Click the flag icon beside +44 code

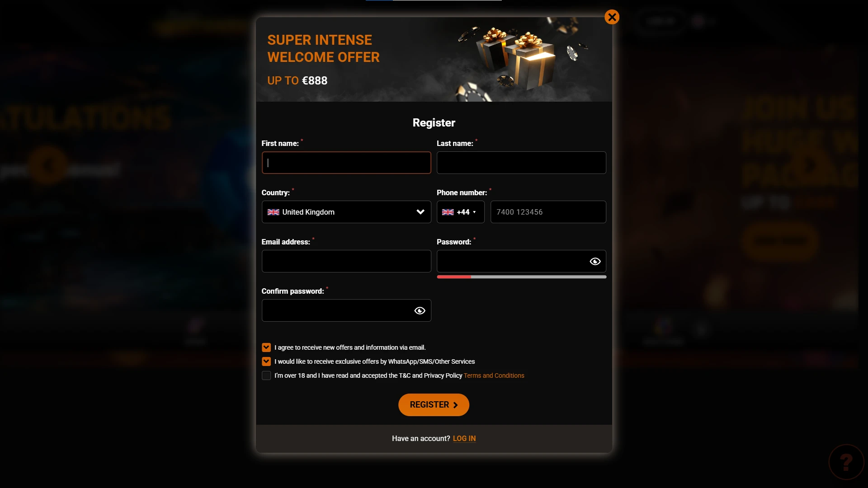coord(448,212)
